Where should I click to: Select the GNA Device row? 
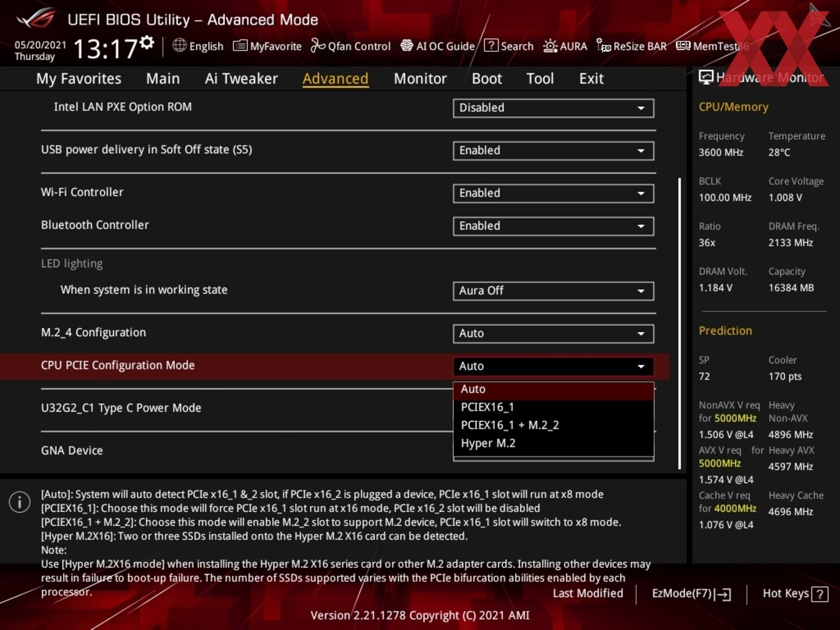pyautogui.click(x=72, y=450)
